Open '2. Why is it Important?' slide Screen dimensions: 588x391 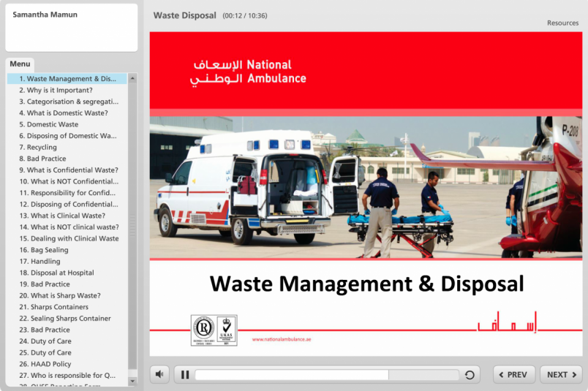click(56, 91)
